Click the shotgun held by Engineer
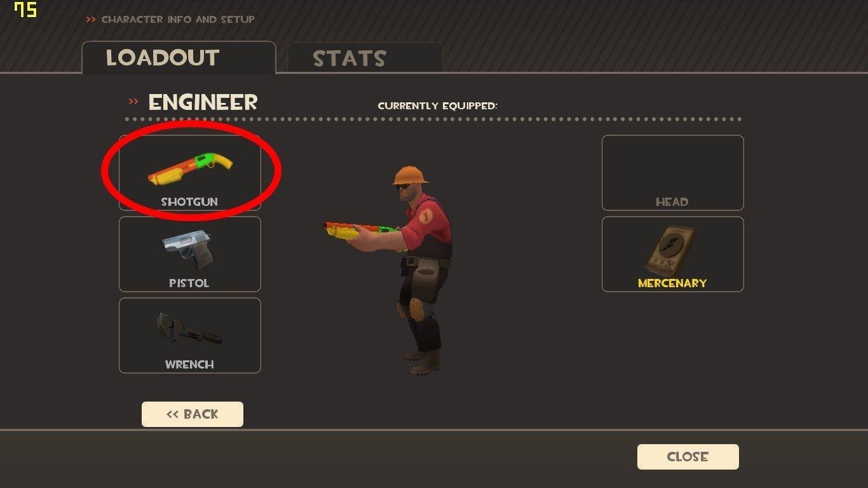 point(361,230)
